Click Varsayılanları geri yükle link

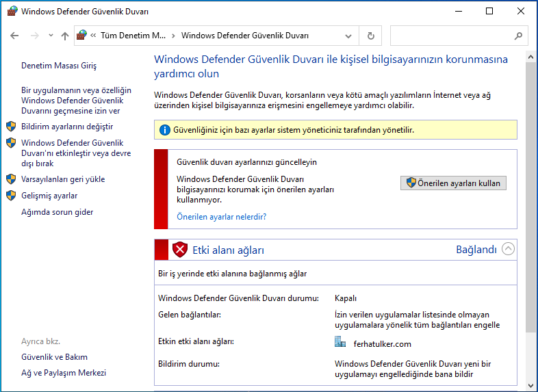(x=63, y=179)
